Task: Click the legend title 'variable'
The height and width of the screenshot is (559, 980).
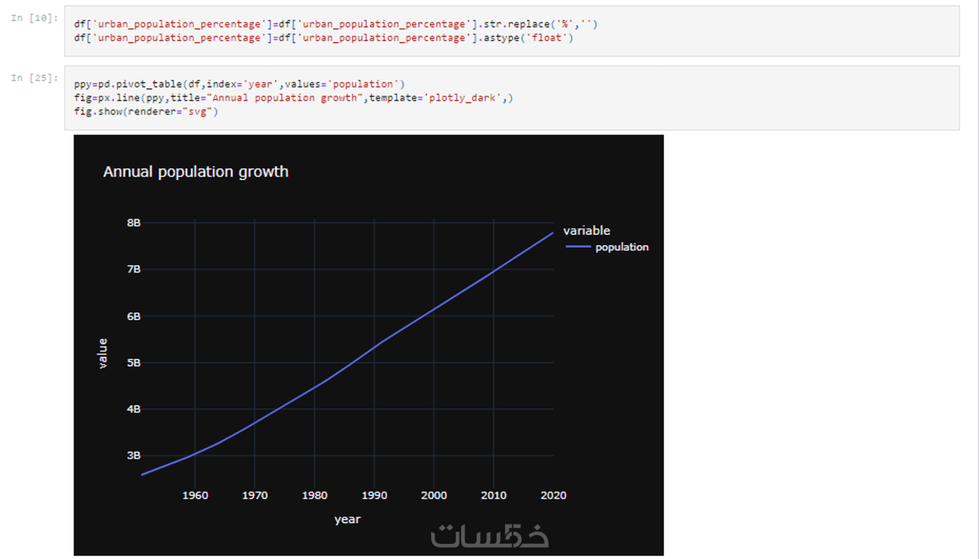Action: point(586,231)
